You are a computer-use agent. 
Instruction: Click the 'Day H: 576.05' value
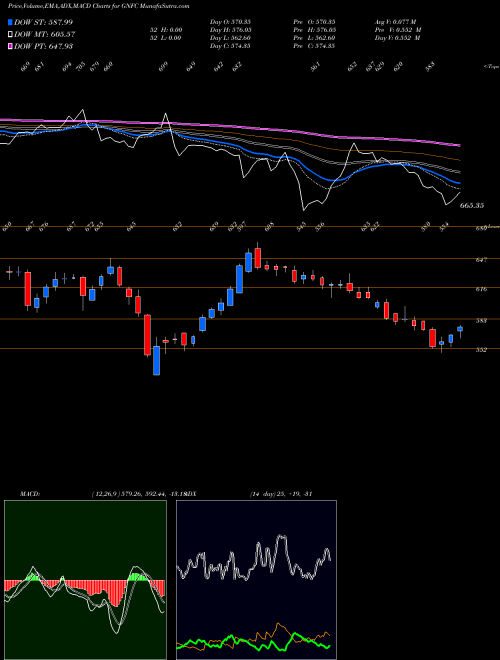click(x=230, y=30)
